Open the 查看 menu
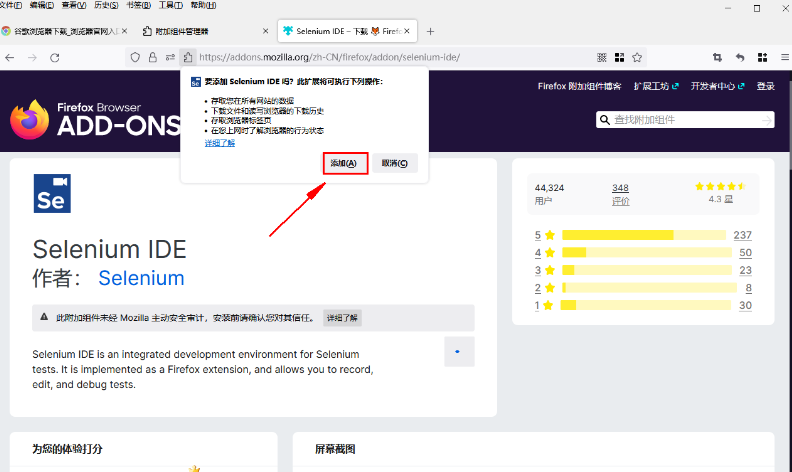 (x=74, y=5)
